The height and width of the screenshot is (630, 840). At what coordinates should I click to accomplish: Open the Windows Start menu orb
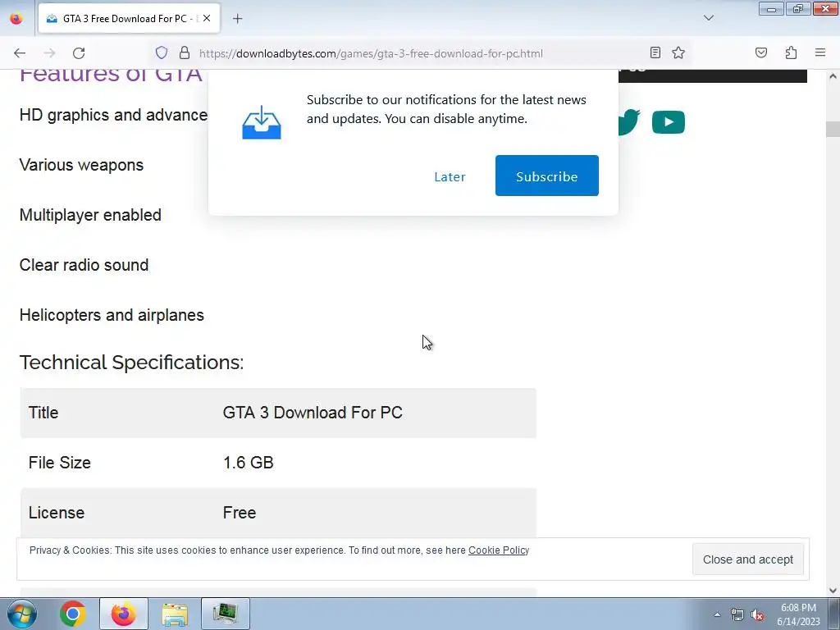[22, 614]
